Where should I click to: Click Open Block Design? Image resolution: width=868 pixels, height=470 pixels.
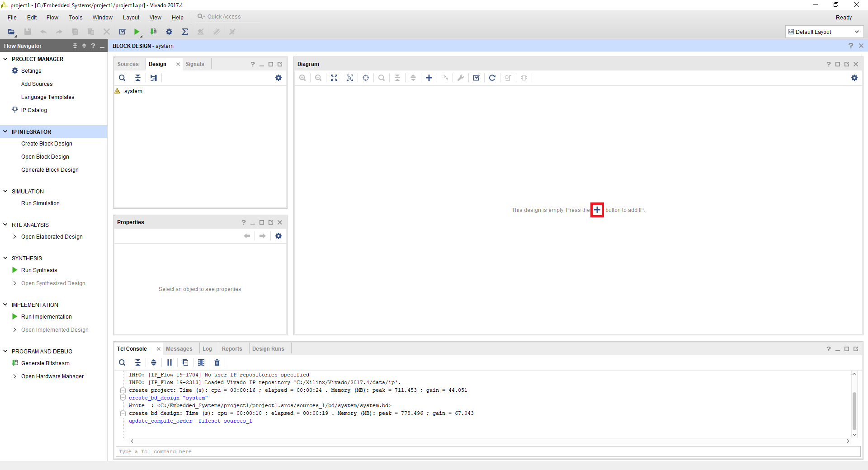[45, 157]
